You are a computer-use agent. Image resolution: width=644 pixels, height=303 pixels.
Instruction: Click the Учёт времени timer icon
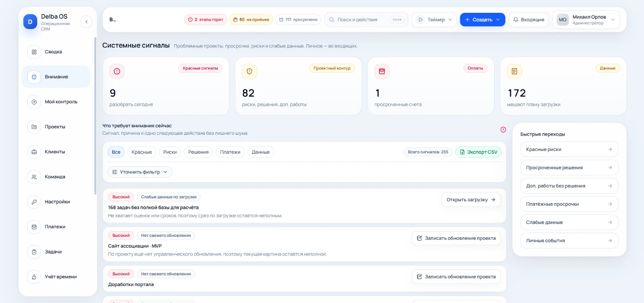[34, 277]
